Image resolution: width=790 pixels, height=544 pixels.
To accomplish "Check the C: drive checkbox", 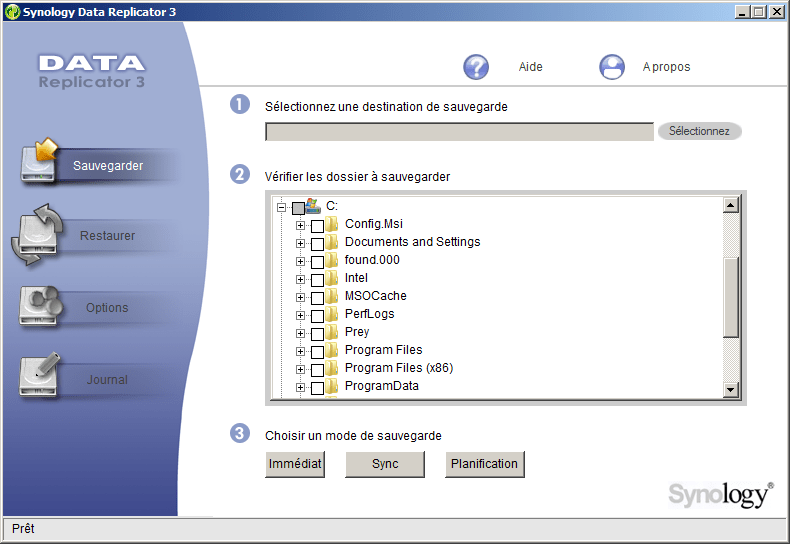I will coord(298,208).
